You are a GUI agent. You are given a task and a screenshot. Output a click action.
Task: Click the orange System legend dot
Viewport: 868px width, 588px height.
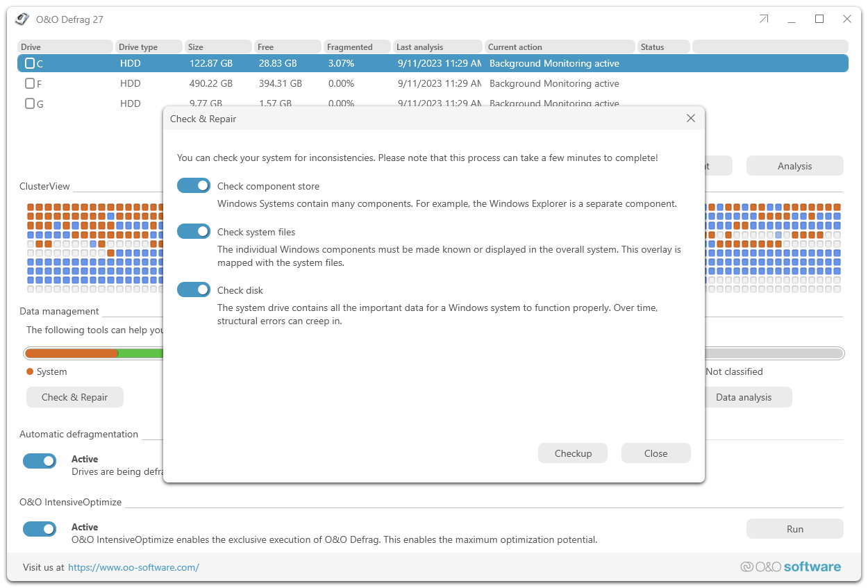tap(30, 371)
